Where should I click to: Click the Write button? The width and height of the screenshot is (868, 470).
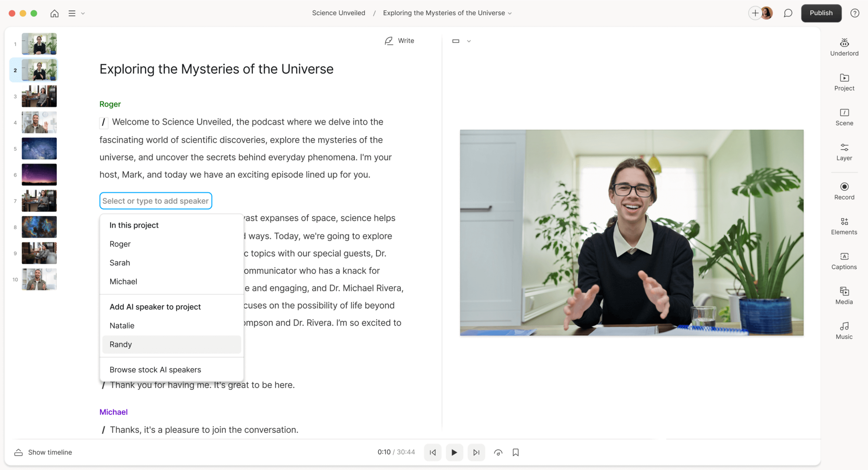click(399, 40)
